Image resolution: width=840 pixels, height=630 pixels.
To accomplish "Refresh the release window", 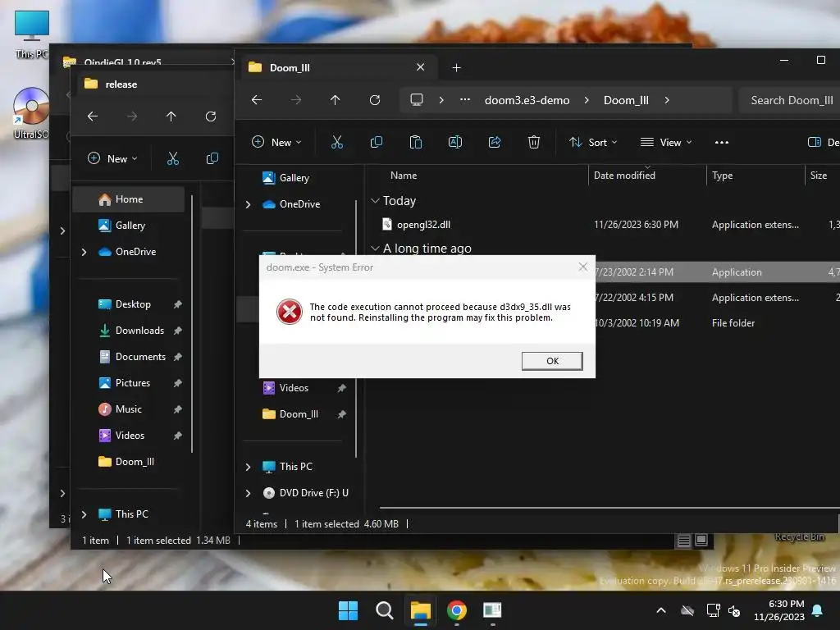I will click(x=211, y=116).
